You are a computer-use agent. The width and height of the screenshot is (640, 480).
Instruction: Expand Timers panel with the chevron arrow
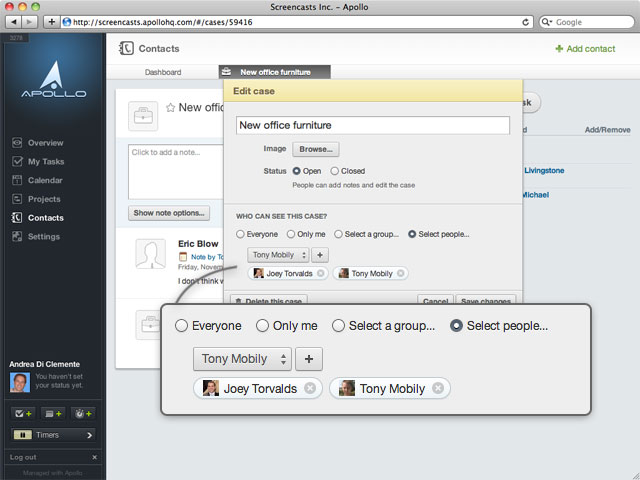point(89,435)
